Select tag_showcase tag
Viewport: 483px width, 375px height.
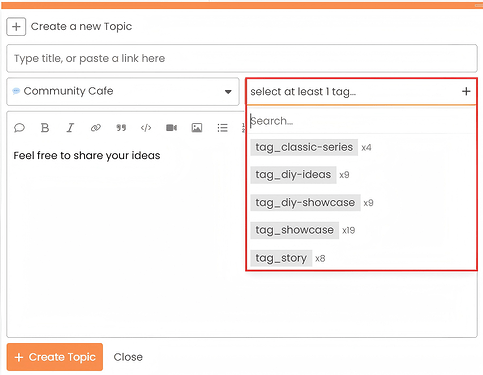295,230
